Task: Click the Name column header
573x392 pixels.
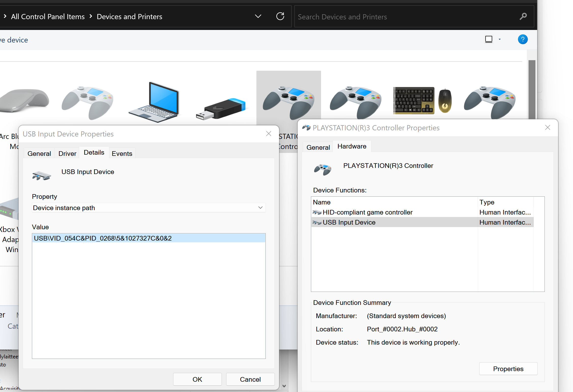Action: 394,202
